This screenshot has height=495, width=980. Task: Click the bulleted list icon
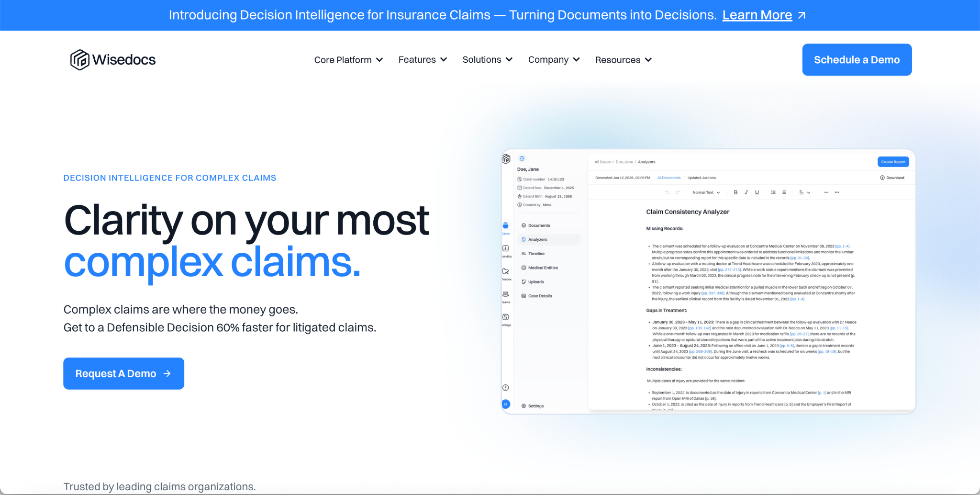click(784, 192)
